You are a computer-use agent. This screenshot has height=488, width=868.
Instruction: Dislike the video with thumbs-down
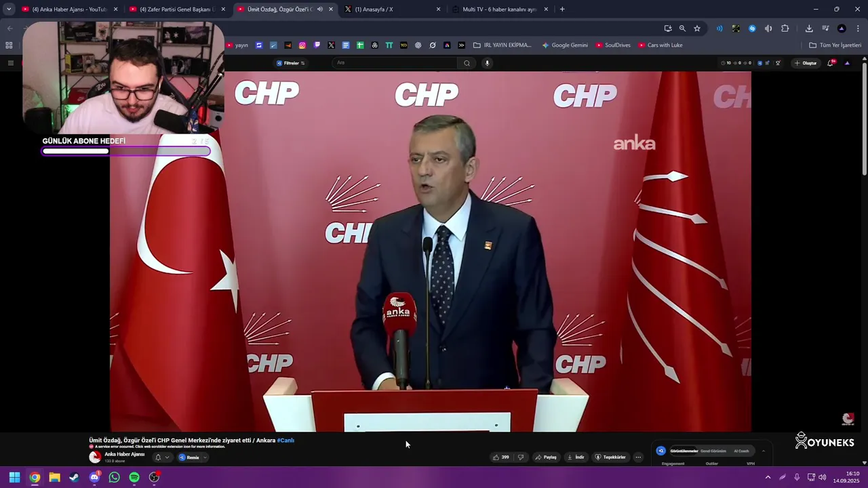click(521, 457)
